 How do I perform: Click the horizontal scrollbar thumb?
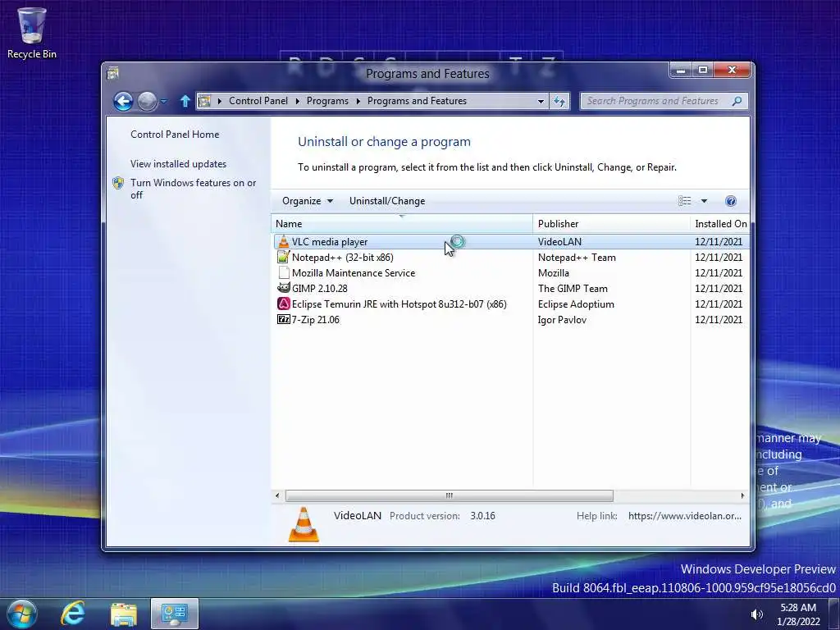449,495
